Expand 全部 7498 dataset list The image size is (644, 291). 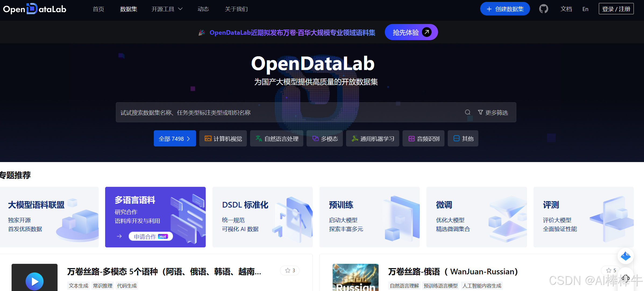pyautogui.click(x=175, y=138)
